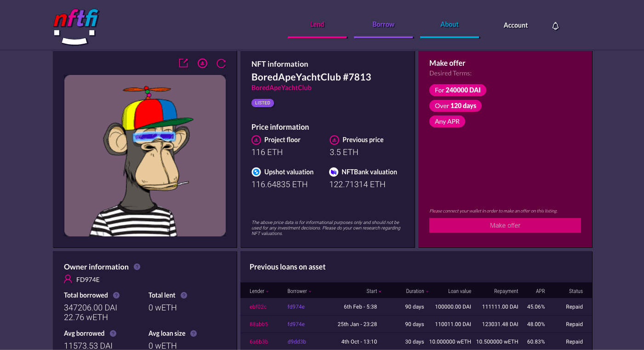
Task: Open help icon next to Total lent
Action: click(184, 295)
